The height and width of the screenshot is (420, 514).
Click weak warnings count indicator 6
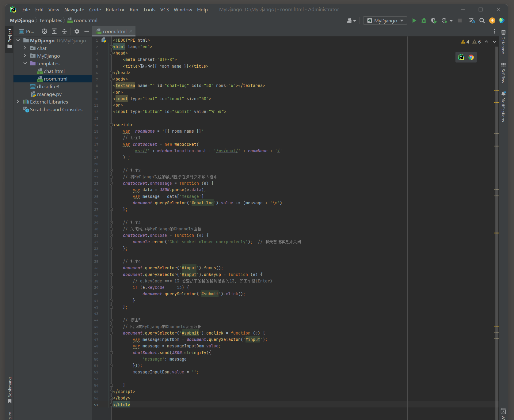coord(477,42)
